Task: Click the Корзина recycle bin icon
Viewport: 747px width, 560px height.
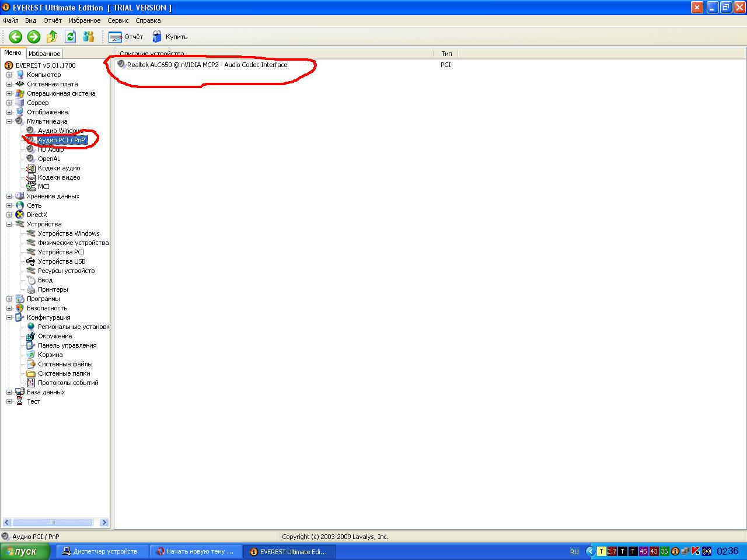Action: 31,355
